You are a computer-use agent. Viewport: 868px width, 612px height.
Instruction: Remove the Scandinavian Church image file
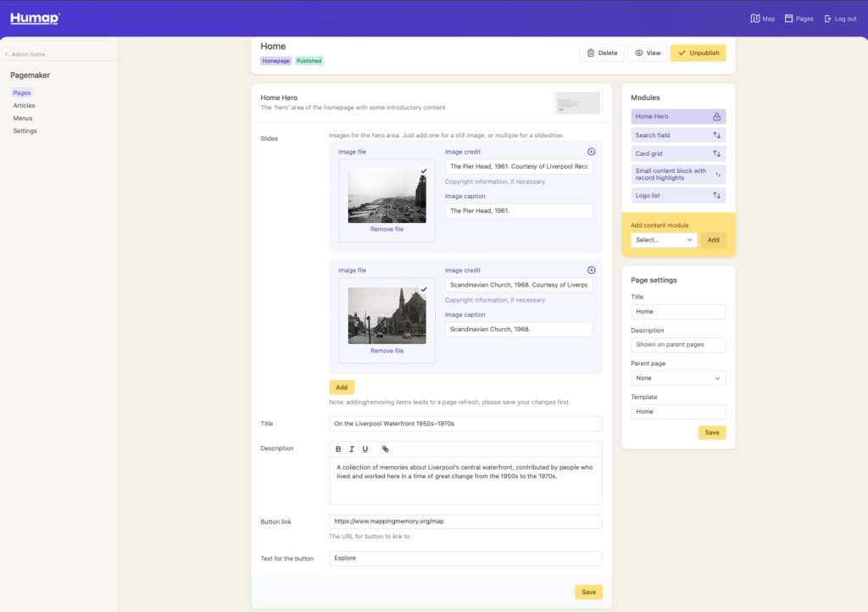[387, 351]
